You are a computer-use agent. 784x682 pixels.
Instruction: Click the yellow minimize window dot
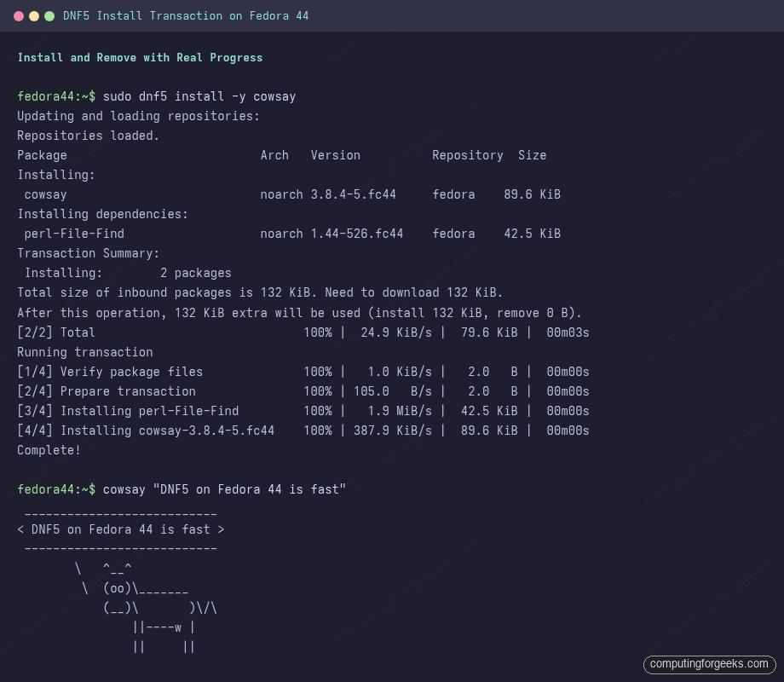click(x=34, y=16)
